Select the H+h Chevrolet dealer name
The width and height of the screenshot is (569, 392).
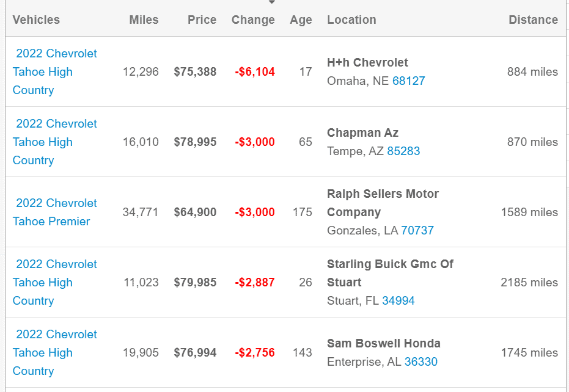pyautogui.click(x=367, y=62)
